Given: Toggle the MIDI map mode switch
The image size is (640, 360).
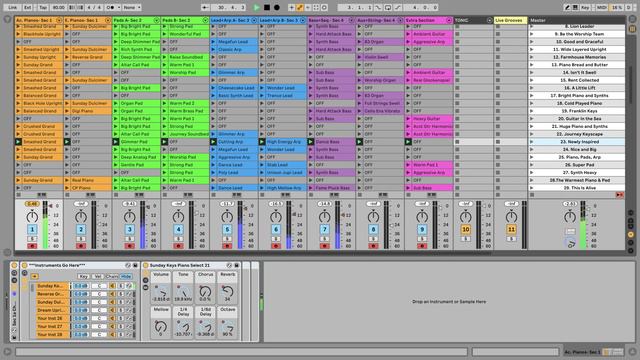Looking at the screenshot, I should 602,7.
